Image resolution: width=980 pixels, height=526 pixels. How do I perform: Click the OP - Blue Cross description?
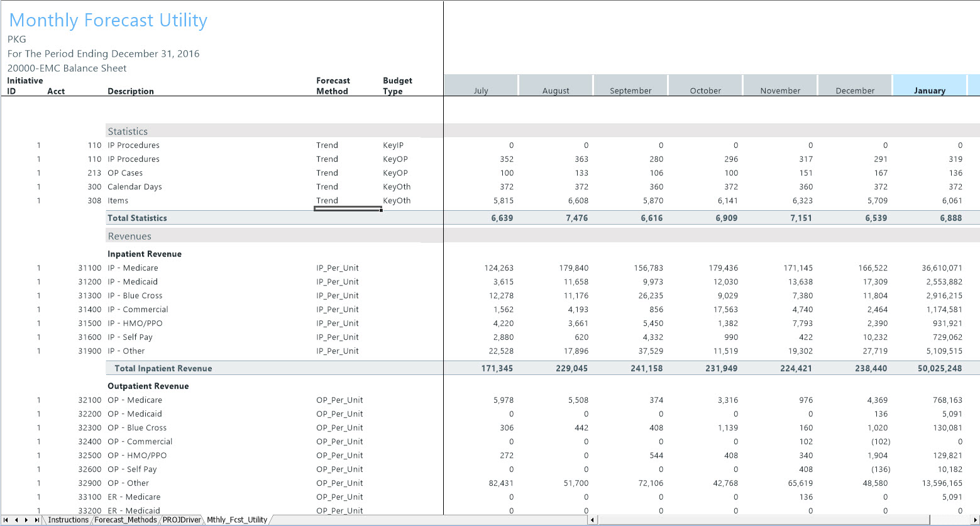coord(137,428)
